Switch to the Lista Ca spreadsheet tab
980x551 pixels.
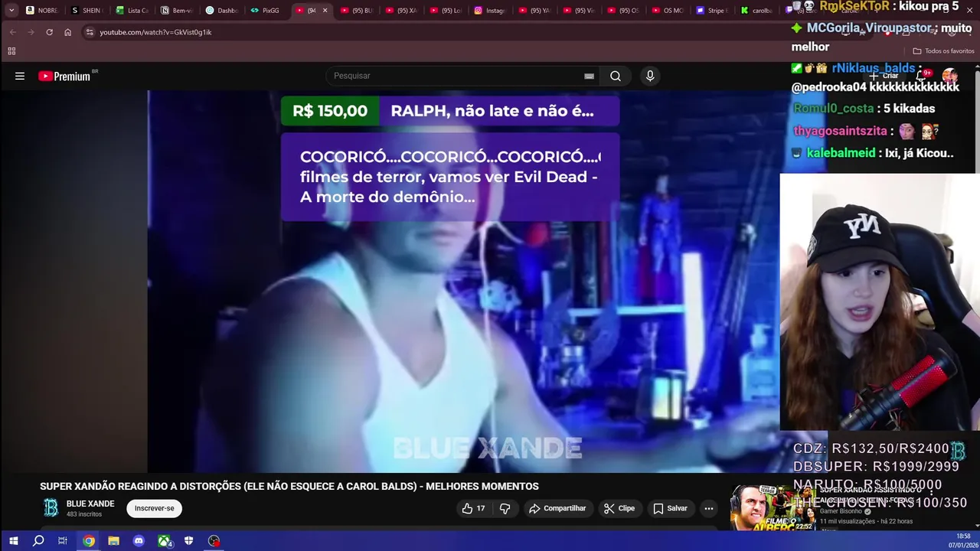132,11
